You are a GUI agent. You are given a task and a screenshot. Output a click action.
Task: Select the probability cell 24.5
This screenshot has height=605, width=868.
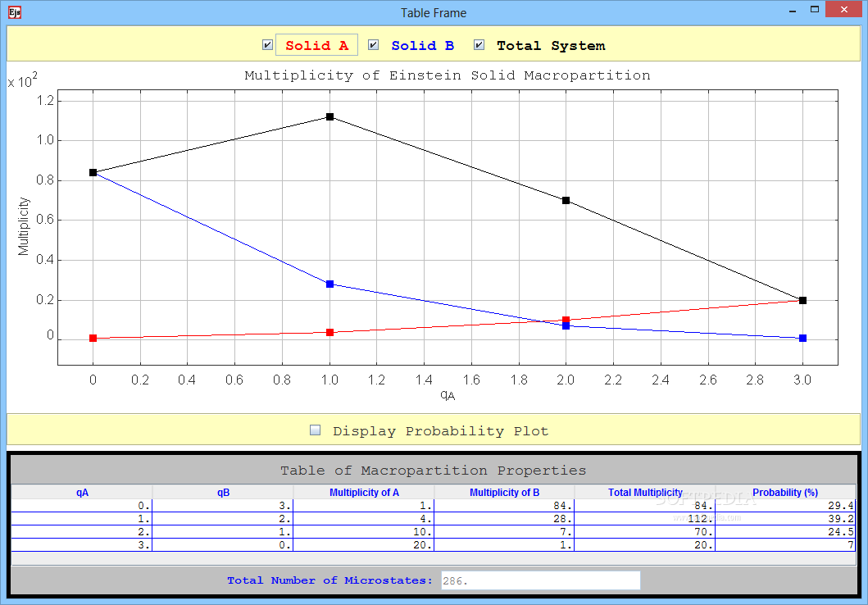(785, 531)
